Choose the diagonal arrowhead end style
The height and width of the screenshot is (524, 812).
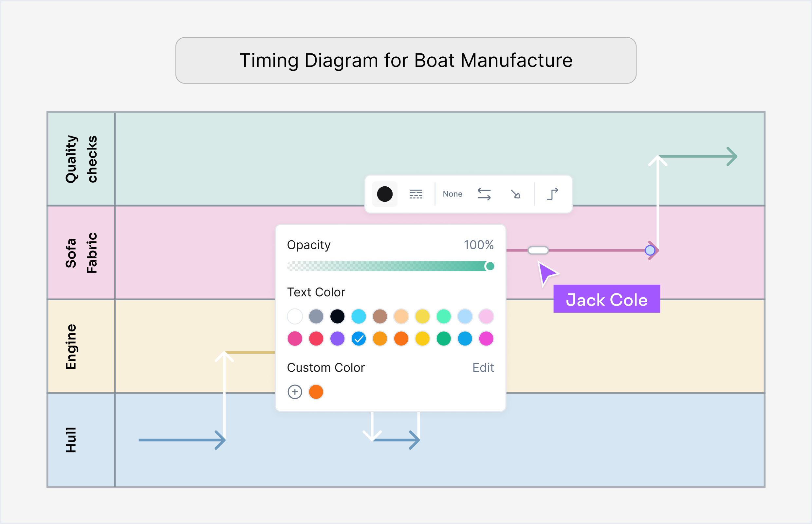click(x=515, y=194)
